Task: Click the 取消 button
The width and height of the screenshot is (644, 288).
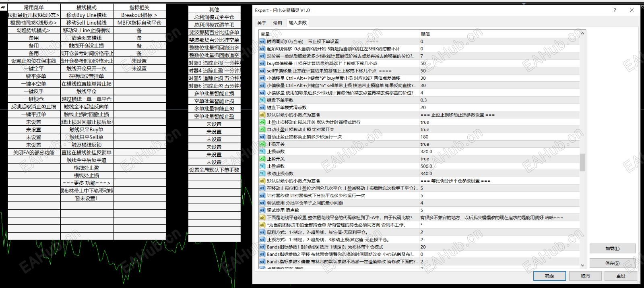Action: coord(585,276)
